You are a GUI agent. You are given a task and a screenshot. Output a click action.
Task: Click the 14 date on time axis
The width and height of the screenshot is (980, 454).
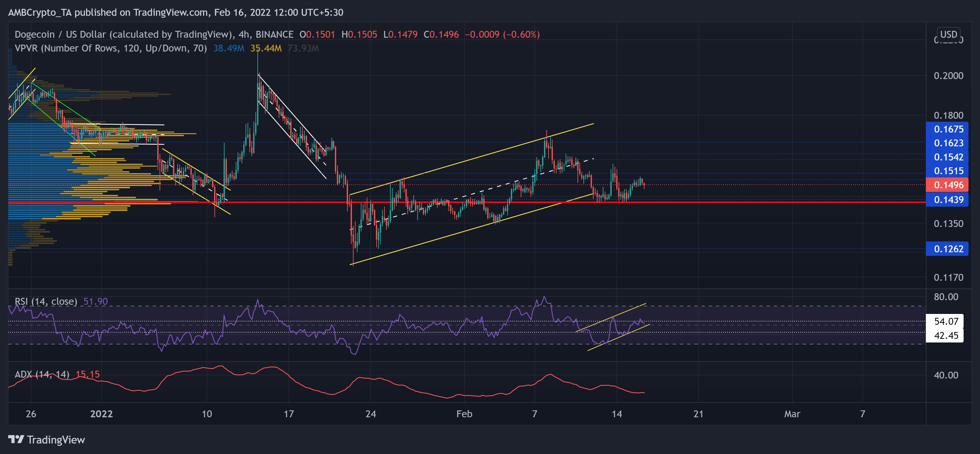click(x=617, y=414)
